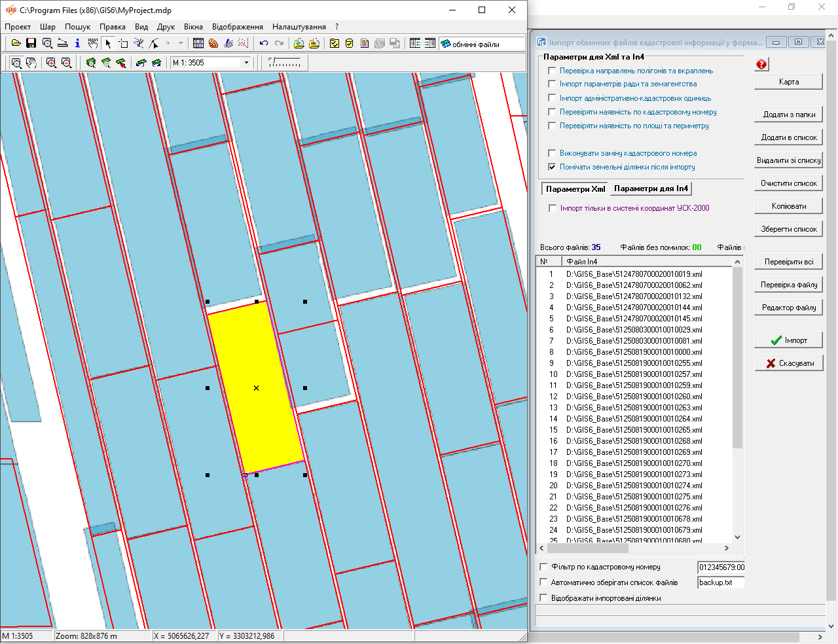This screenshot has width=838, height=644.
Task: Open the 'обмінні файли' layer dropdown
Action: [x=482, y=44]
